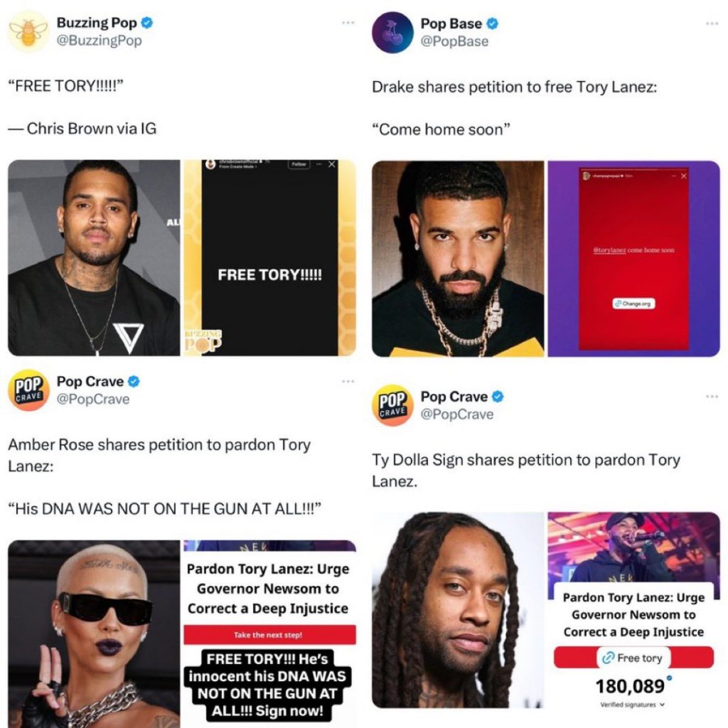
Task: Open the Drake portrait photo
Action: point(458,259)
